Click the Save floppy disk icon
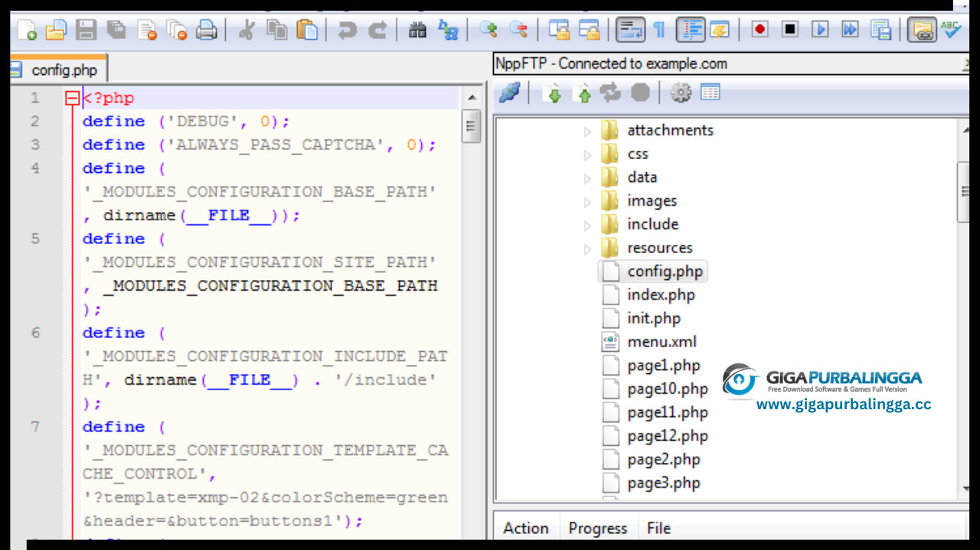 point(86,30)
